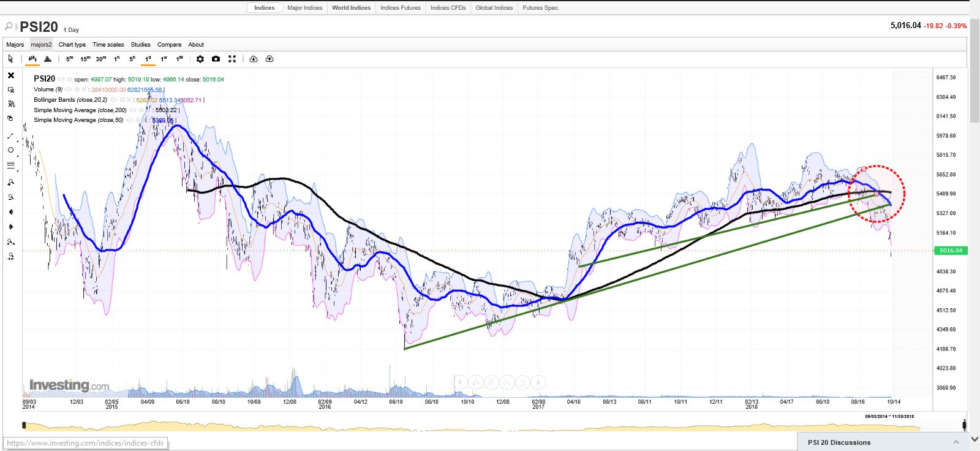Go to Global Indices page
This screenshot has width=980, height=451.
pos(494,8)
